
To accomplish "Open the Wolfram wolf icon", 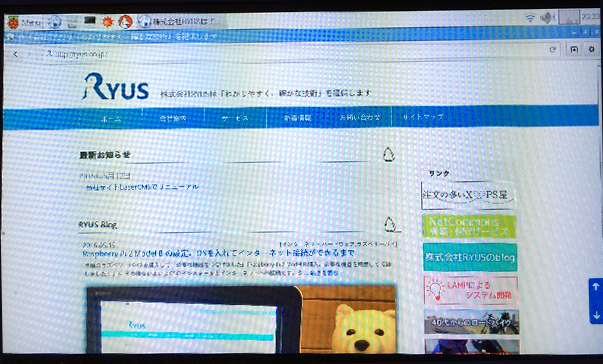I will point(125,22).
